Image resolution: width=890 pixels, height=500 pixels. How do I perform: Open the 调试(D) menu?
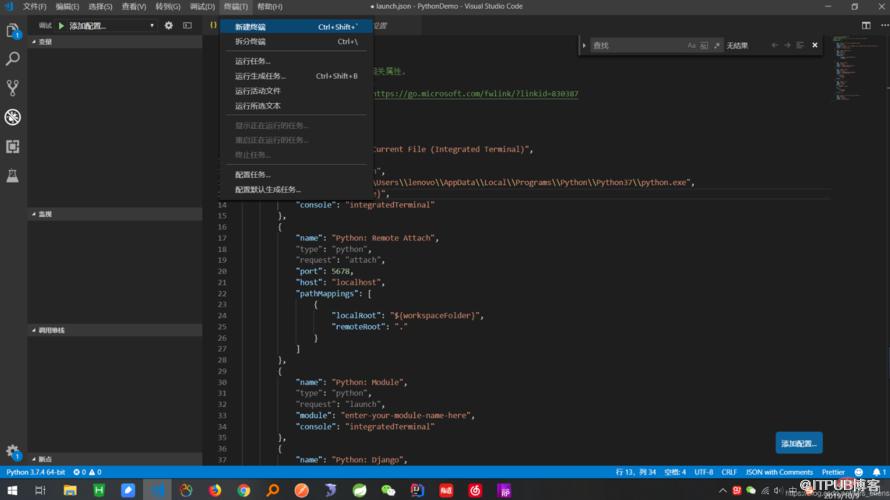coord(202,6)
